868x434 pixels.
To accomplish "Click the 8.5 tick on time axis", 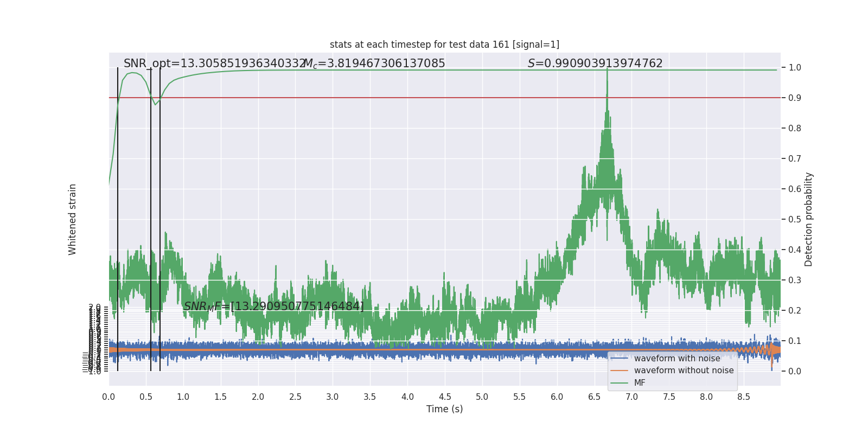I will [x=744, y=397].
